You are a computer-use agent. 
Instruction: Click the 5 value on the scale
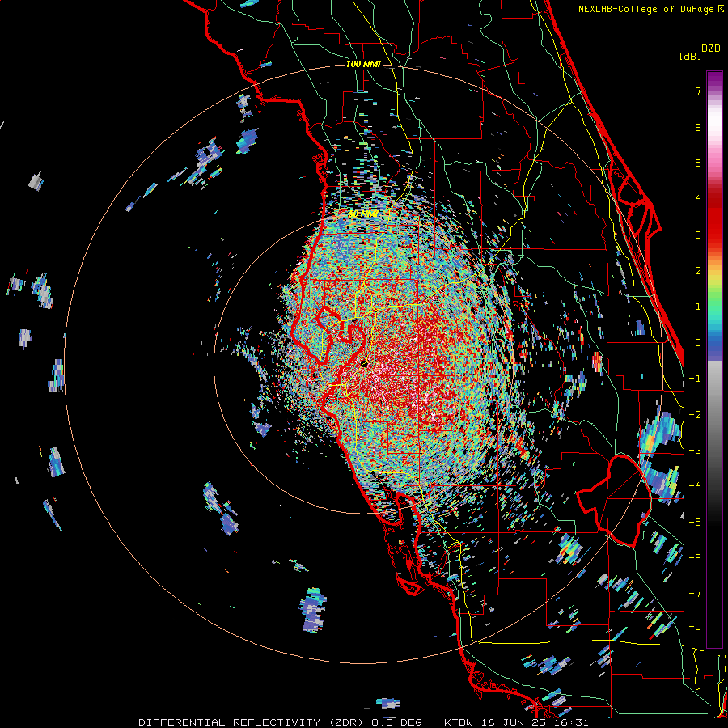click(698, 163)
